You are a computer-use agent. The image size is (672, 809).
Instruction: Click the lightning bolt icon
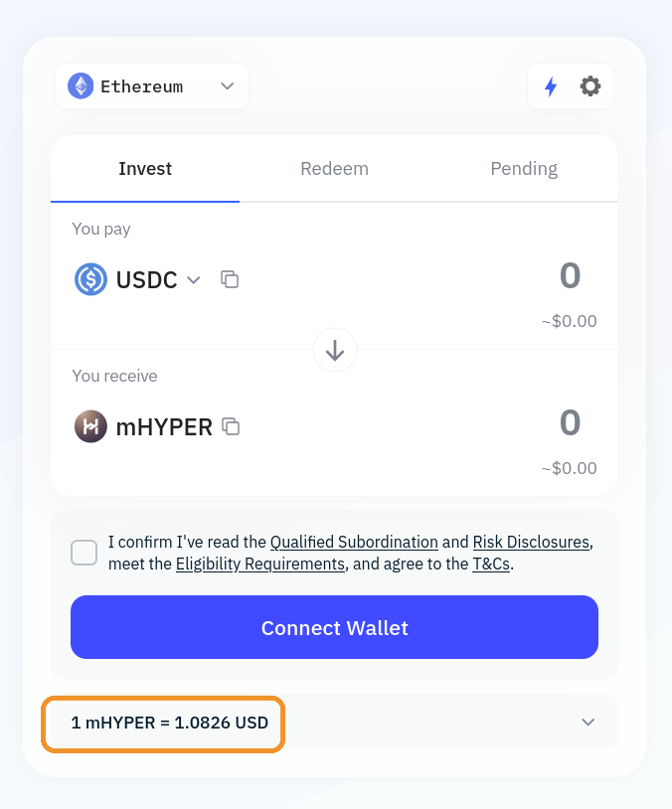[551, 86]
